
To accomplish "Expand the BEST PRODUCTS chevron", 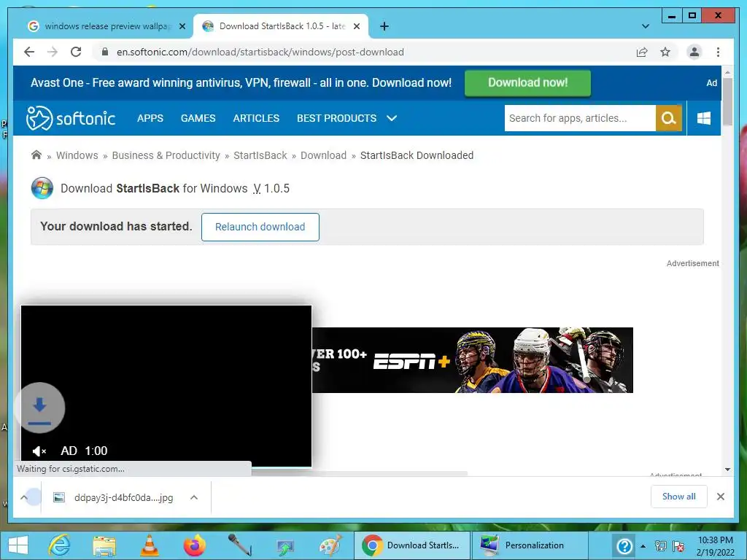I will click(x=392, y=118).
